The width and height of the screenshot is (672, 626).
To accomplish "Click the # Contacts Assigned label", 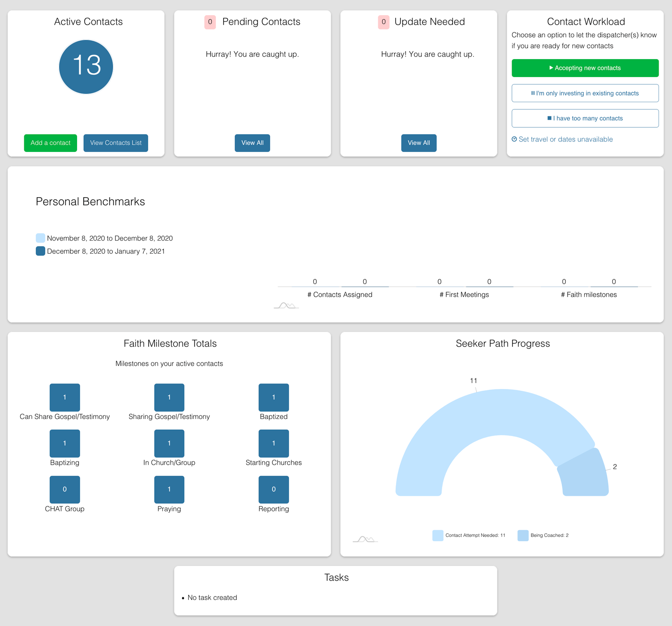I will (x=340, y=294).
